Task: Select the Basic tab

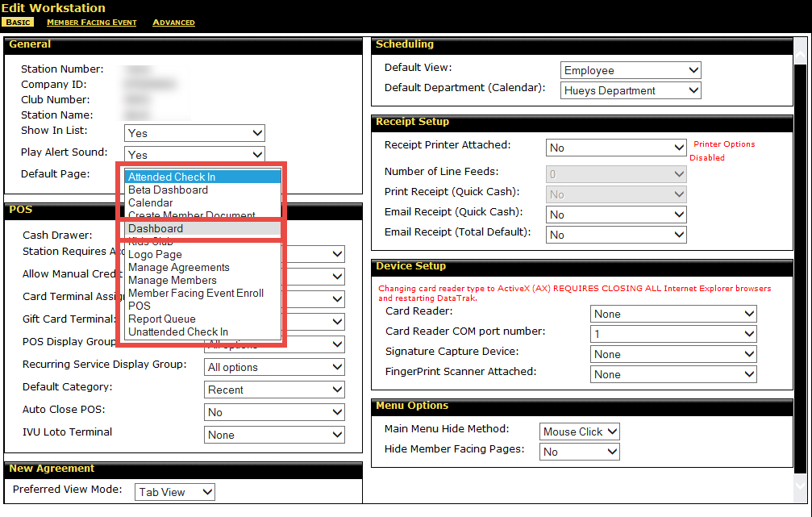Action: (x=18, y=23)
